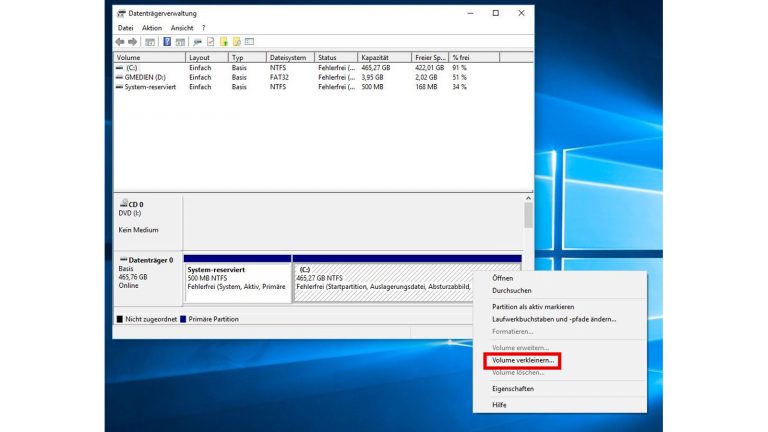The image size is (768, 432).
Task: Select Eigenschaften from the context menu
Action: pos(512,388)
